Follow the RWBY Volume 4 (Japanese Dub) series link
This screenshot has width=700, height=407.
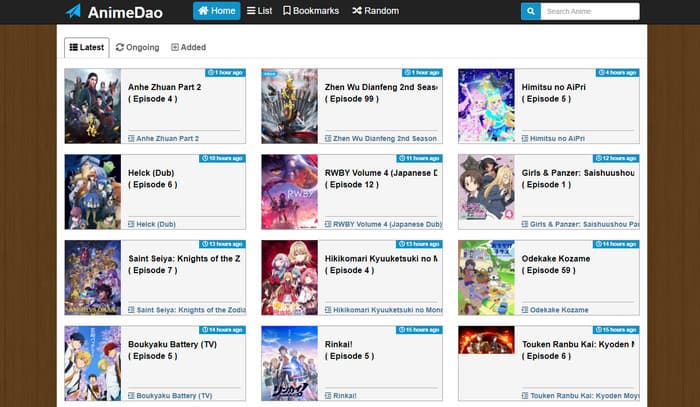(383, 224)
